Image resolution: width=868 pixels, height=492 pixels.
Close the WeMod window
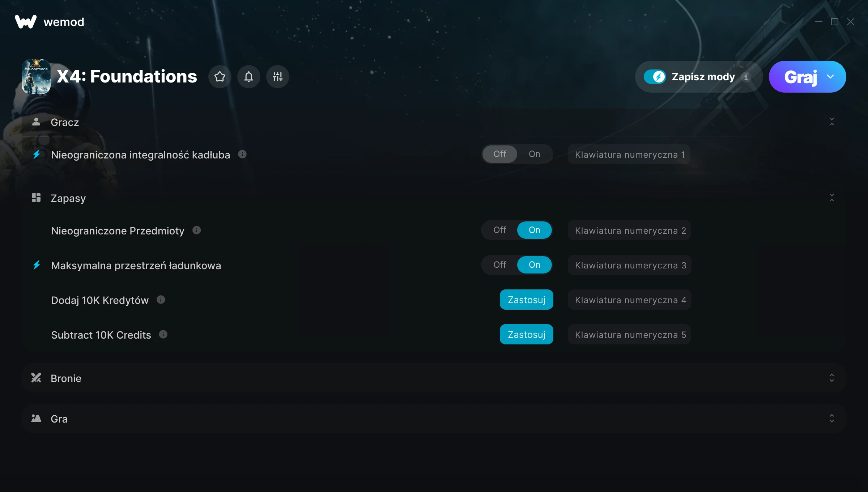pyautogui.click(x=851, y=22)
